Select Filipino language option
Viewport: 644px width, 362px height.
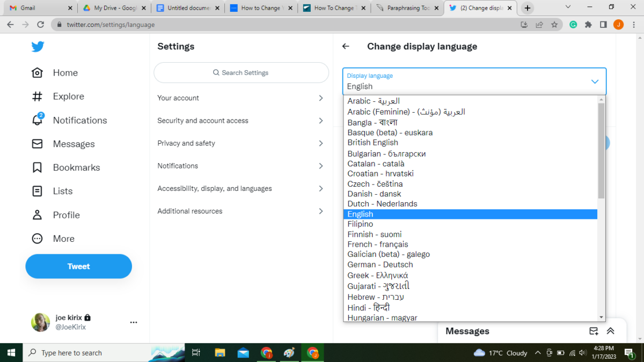[x=470, y=224]
